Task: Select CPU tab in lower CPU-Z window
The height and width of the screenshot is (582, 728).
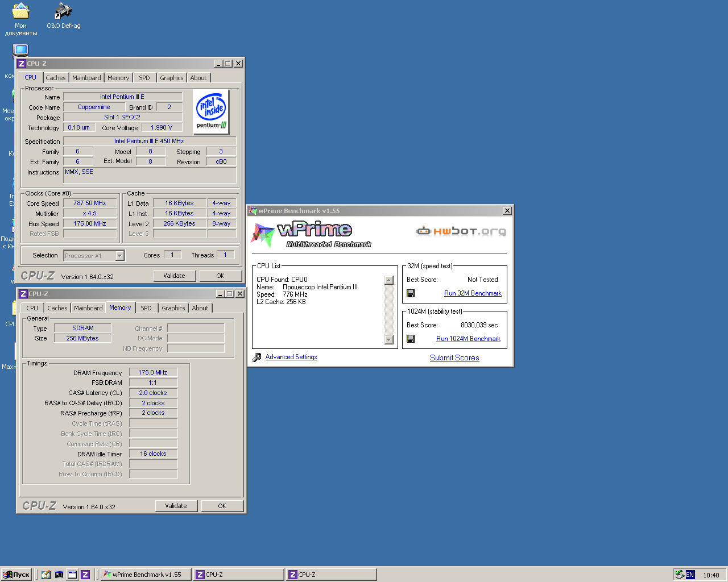Action: click(32, 308)
